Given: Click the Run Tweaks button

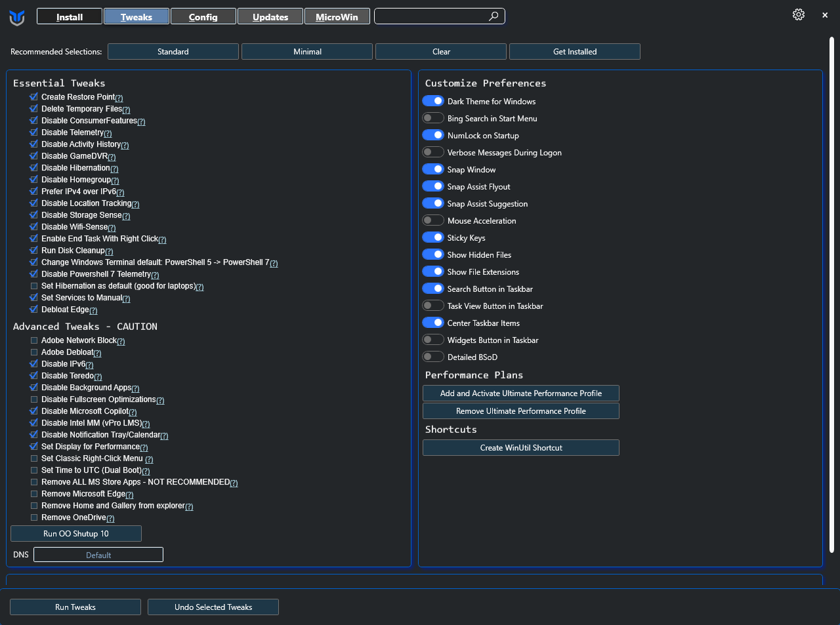Looking at the screenshot, I should point(75,607).
